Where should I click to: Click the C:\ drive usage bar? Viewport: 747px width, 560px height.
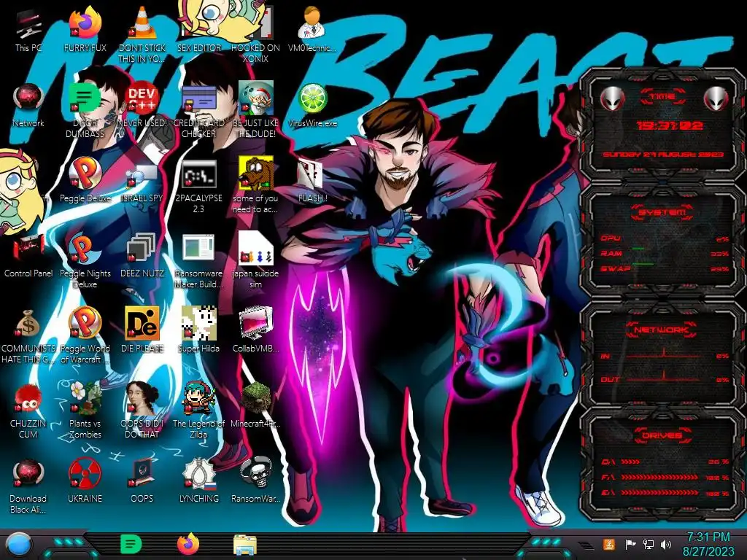coord(665,462)
